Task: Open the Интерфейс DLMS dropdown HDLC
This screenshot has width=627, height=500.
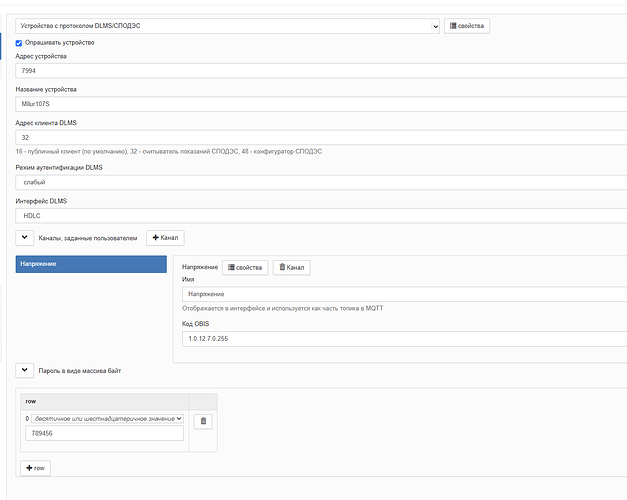Action: tap(321, 216)
